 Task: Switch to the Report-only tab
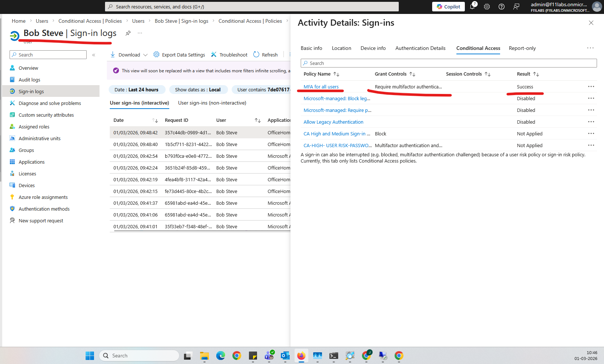click(x=522, y=48)
